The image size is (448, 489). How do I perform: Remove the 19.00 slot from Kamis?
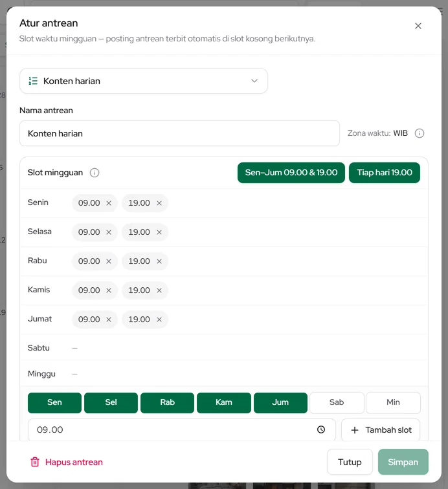pos(159,290)
